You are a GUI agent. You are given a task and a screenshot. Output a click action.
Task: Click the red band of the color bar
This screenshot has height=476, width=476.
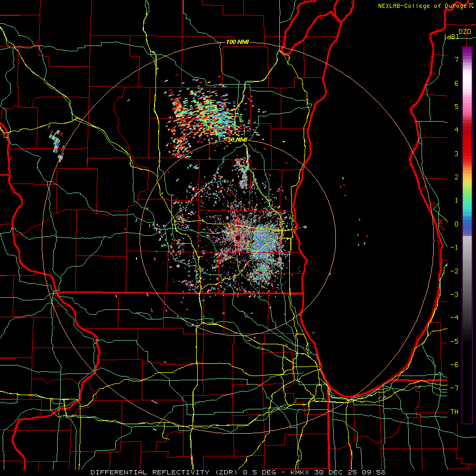click(x=467, y=144)
